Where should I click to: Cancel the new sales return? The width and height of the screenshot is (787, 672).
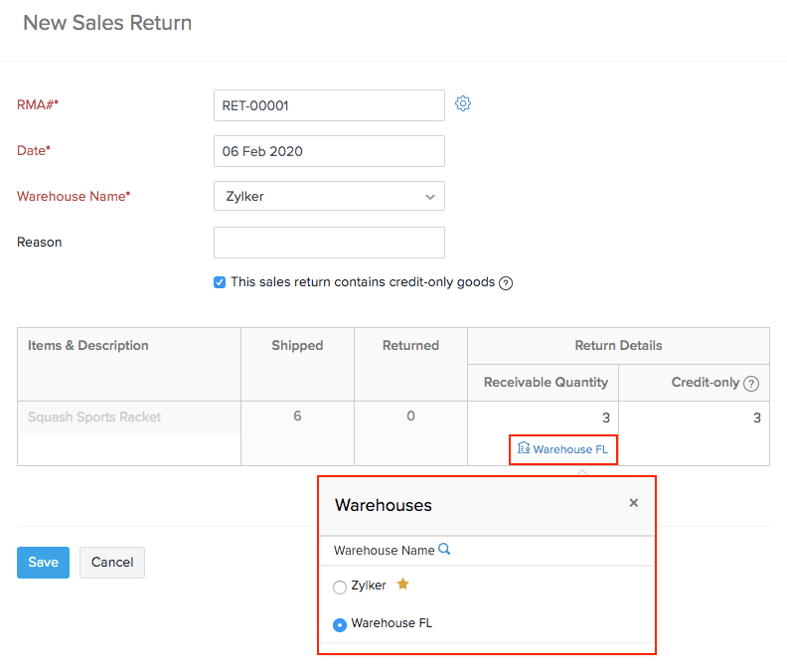(x=112, y=563)
